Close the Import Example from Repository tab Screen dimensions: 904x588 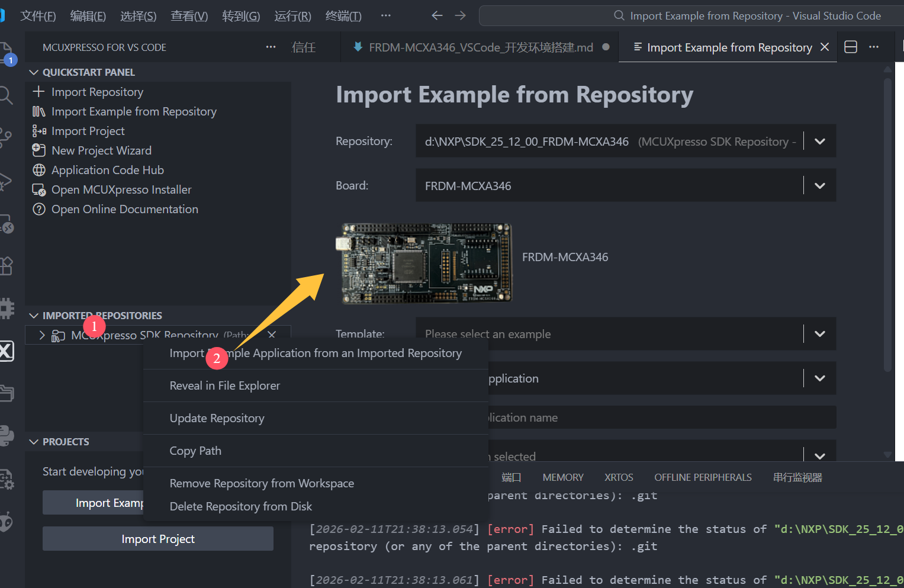(x=825, y=47)
